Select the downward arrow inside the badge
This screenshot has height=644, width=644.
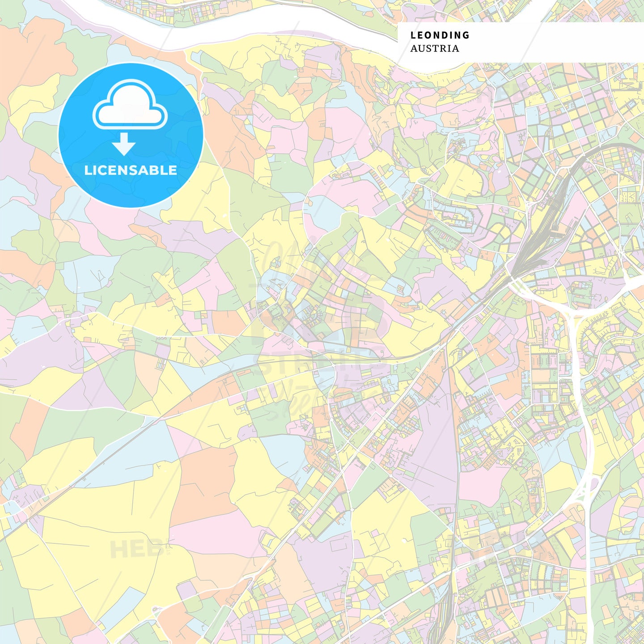tap(126, 143)
